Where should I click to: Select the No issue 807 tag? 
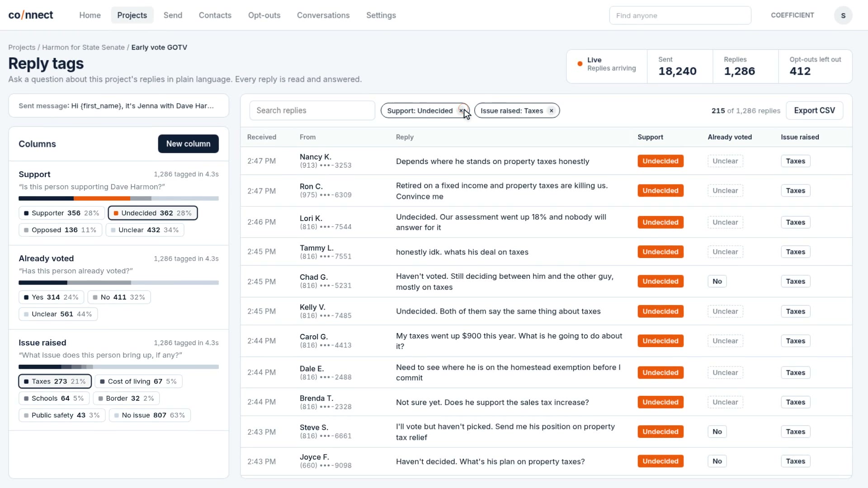pyautogui.click(x=150, y=415)
